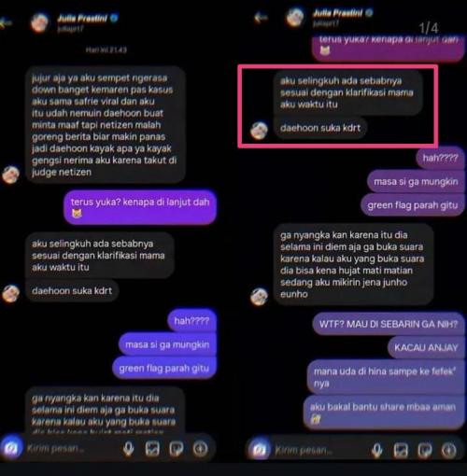Open Julia Prastini profile photo in left header

click(x=39, y=22)
